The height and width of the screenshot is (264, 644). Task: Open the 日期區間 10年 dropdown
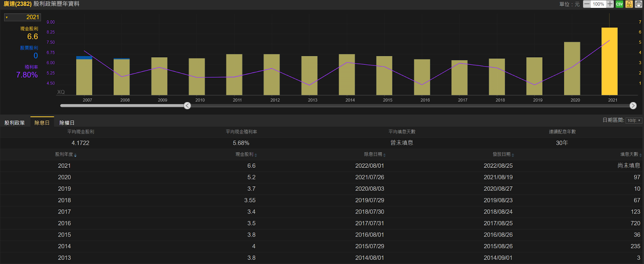coord(634,120)
